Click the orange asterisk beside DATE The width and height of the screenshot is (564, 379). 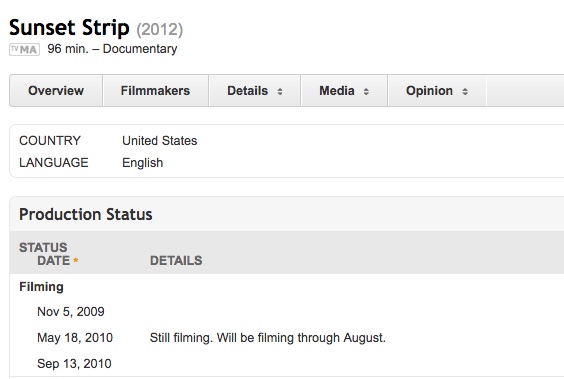click(76, 260)
